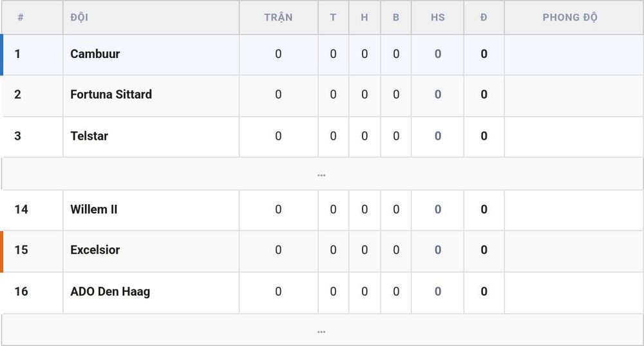Sort by the TRẬN column header
The height and width of the screenshot is (346, 644).
tap(278, 17)
